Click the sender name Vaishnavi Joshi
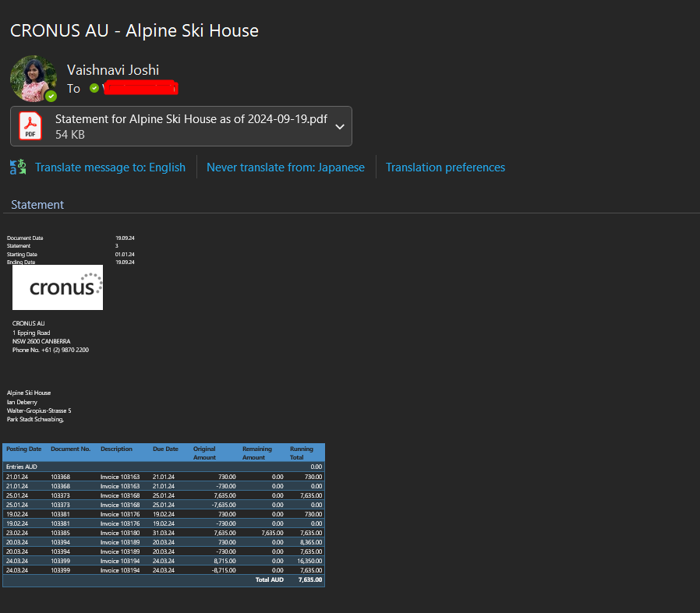The width and height of the screenshot is (700, 613). pos(113,70)
